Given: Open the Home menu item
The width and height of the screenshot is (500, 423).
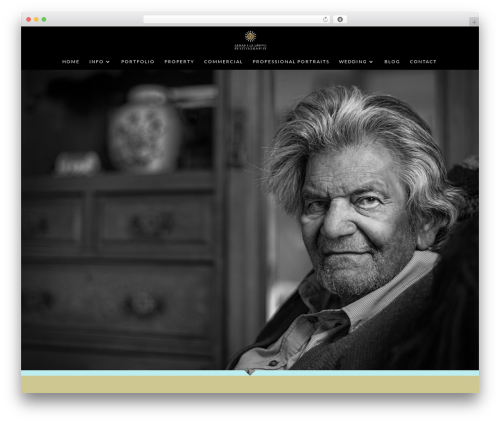Looking at the screenshot, I should [x=70, y=62].
